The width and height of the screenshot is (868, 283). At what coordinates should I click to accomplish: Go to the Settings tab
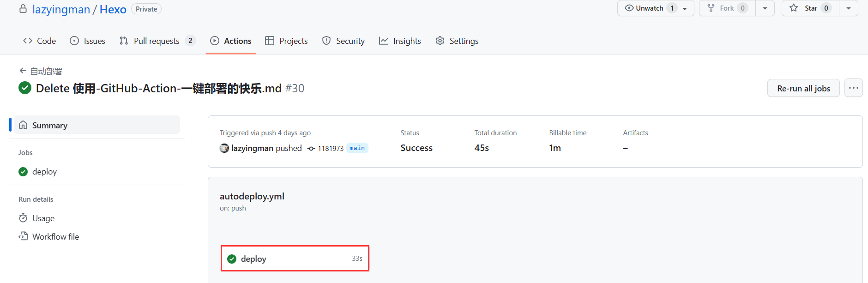point(457,41)
